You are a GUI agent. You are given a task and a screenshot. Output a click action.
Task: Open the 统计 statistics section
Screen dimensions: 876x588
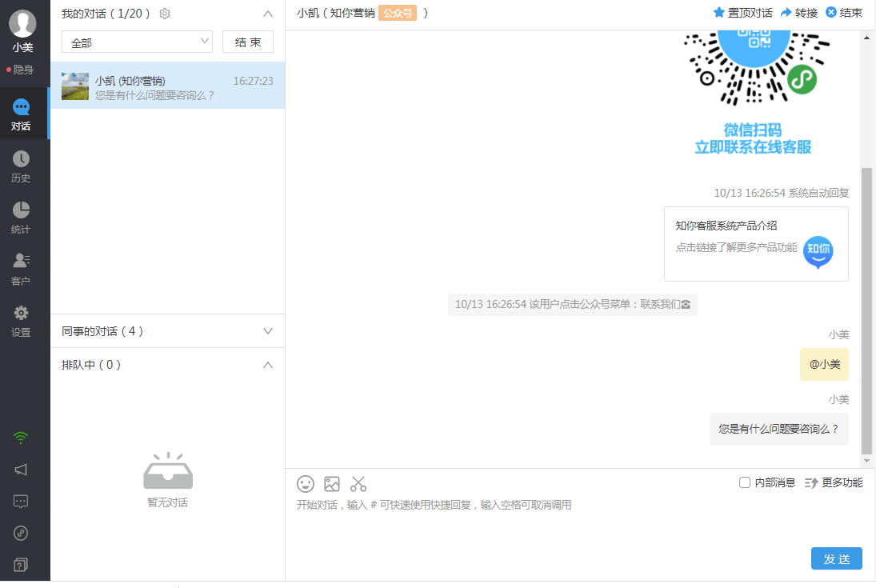pyautogui.click(x=22, y=218)
